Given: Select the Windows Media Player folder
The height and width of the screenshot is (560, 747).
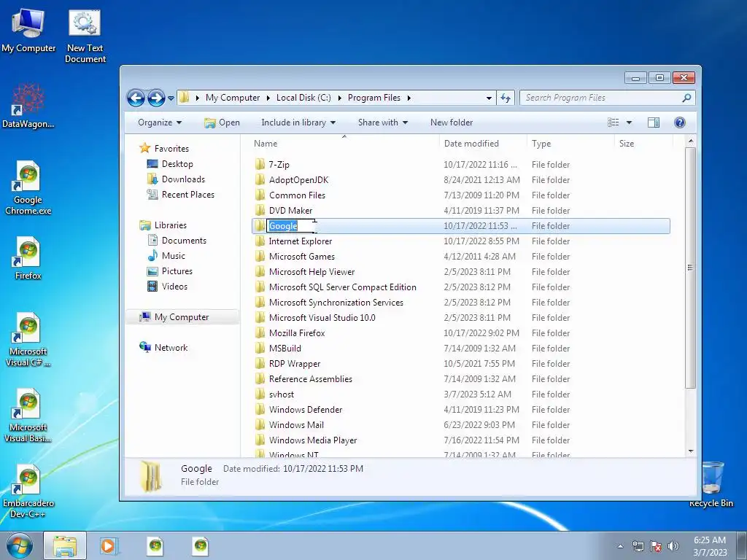Looking at the screenshot, I should (312, 440).
